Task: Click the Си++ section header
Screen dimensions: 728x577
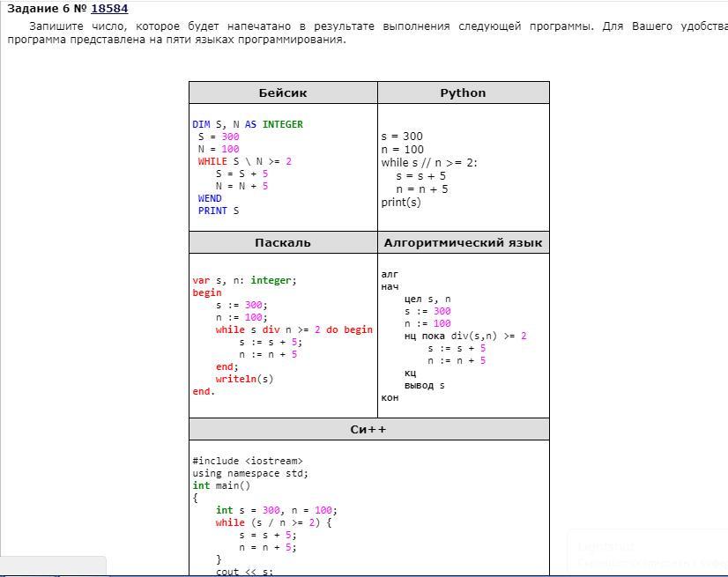Action: pos(368,430)
